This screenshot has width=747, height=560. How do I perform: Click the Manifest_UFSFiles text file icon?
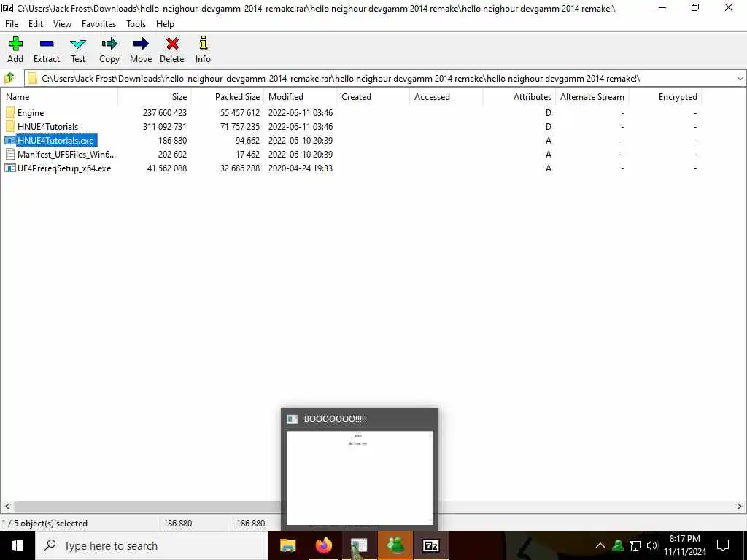coord(10,155)
